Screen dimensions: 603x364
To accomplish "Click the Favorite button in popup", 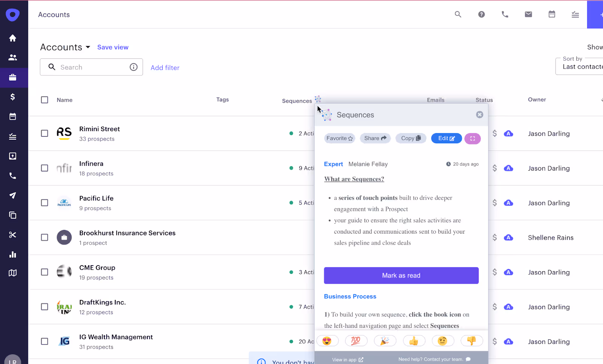I will 340,138.
